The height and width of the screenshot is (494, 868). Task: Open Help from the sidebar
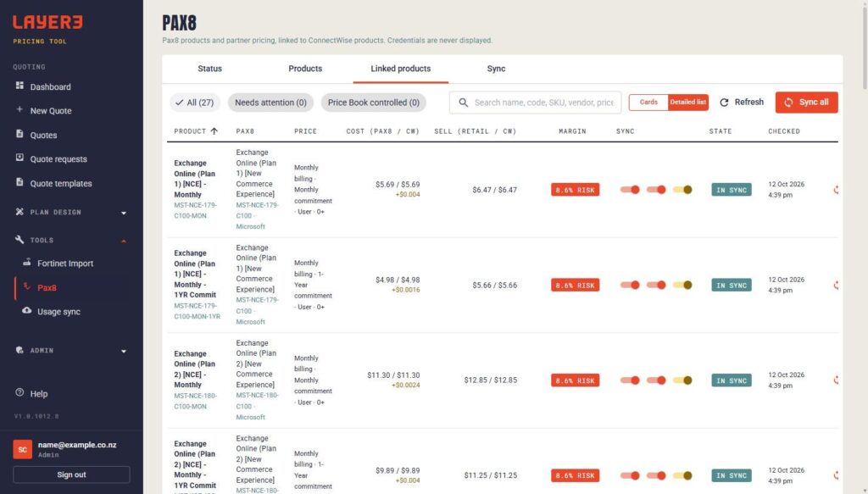coord(39,393)
